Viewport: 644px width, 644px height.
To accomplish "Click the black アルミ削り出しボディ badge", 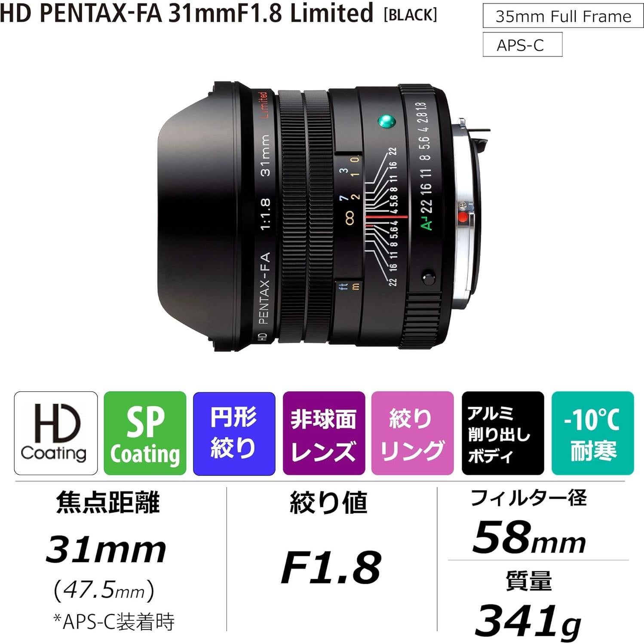I will [503, 433].
